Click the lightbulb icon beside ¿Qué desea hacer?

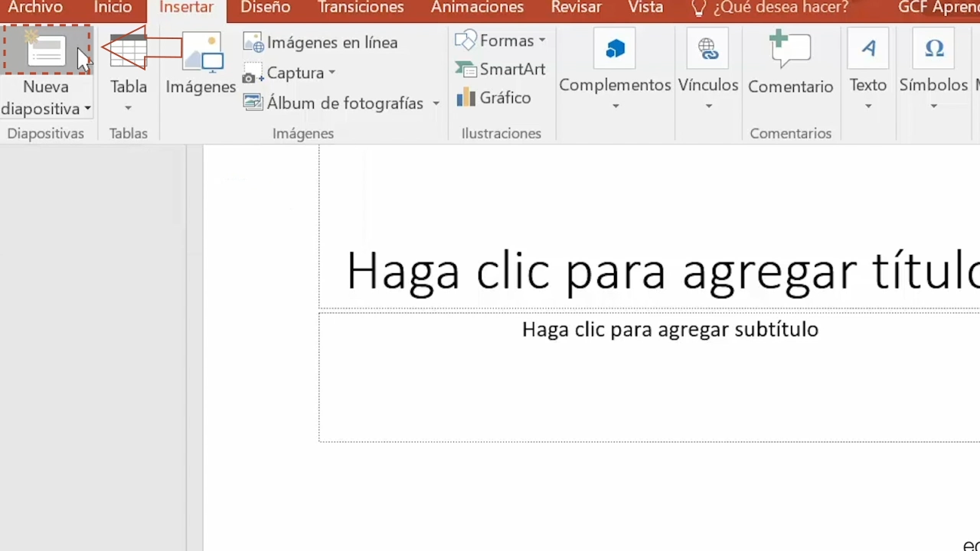698,8
